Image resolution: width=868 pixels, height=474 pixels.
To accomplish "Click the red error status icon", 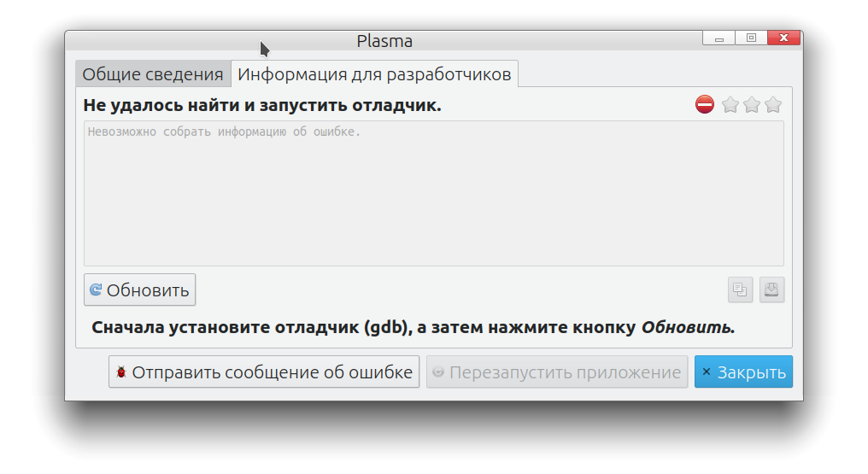I will 705,105.
